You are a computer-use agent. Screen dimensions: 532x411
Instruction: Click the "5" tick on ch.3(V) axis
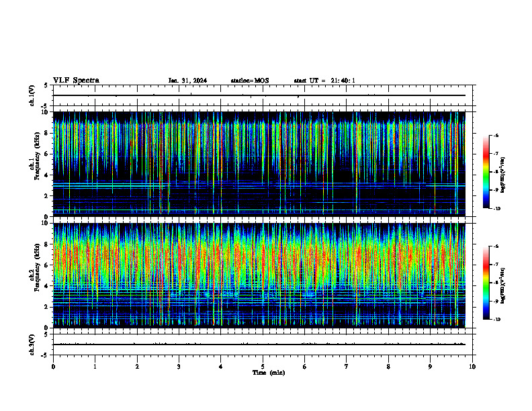pyautogui.click(x=46, y=334)
